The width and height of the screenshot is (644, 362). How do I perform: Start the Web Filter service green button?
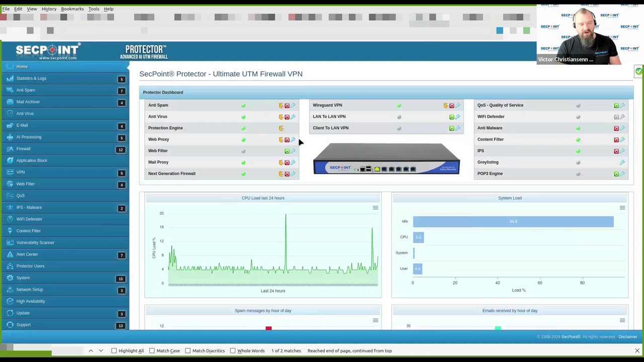[287, 151]
